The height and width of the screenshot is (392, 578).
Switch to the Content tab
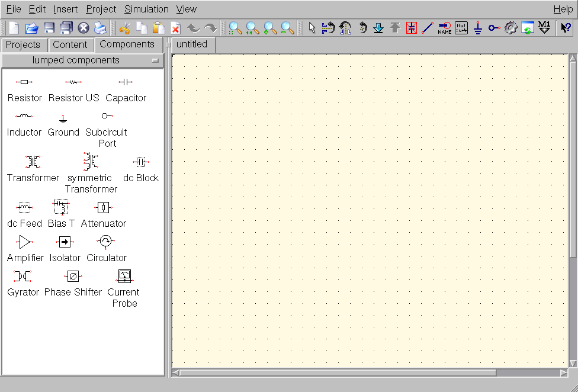(x=70, y=44)
